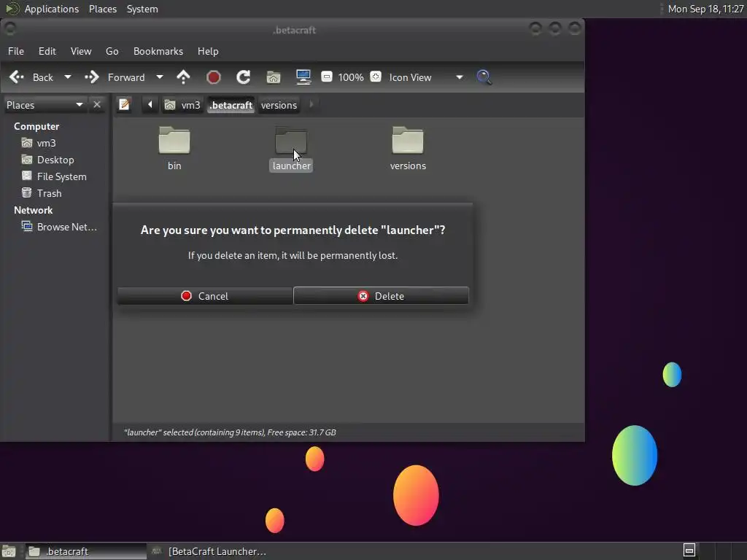Select File System in sidebar
Image resolution: width=747 pixels, height=560 pixels.
pyautogui.click(x=54, y=176)
